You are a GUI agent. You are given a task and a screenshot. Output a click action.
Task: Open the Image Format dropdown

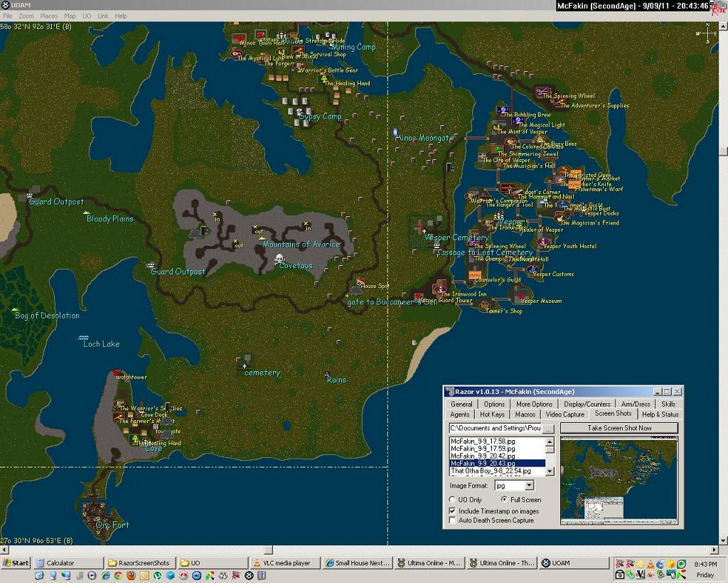(x=528, y=486)
